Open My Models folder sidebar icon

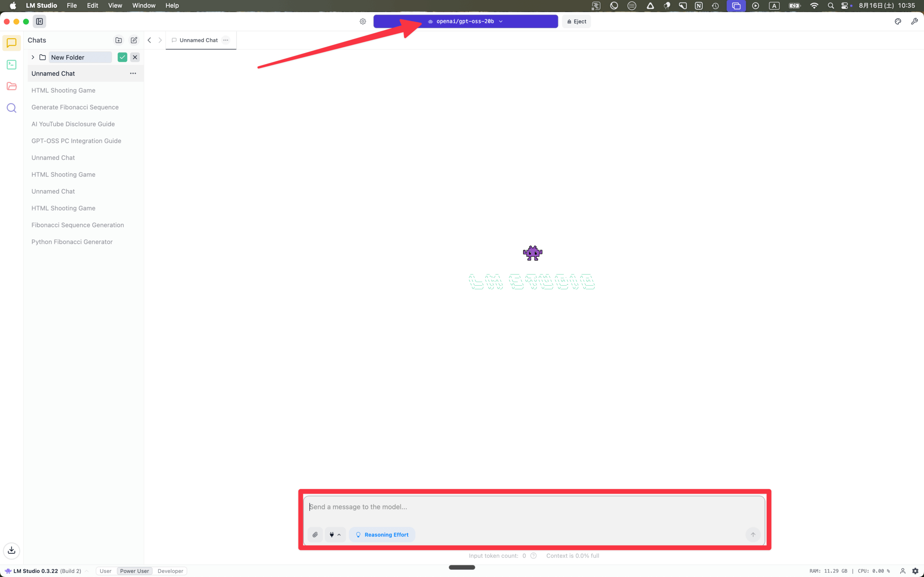coord(12,86)
